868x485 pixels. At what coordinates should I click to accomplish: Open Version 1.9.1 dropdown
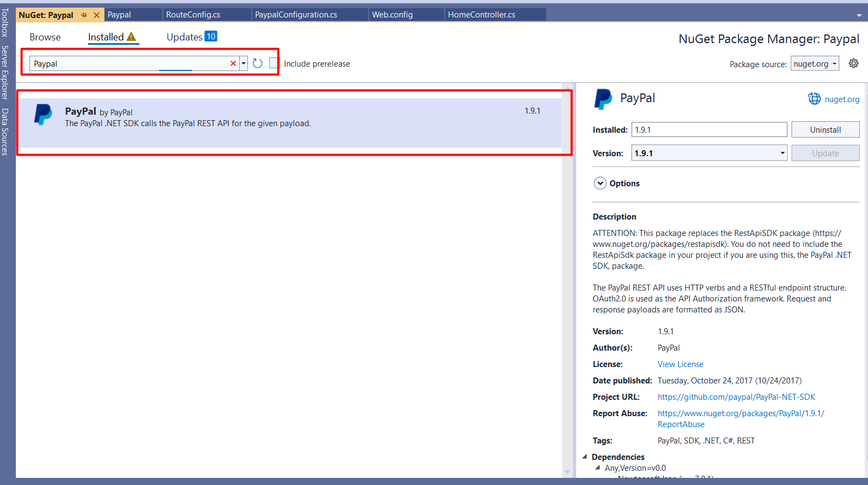click(x=710, y=153)
